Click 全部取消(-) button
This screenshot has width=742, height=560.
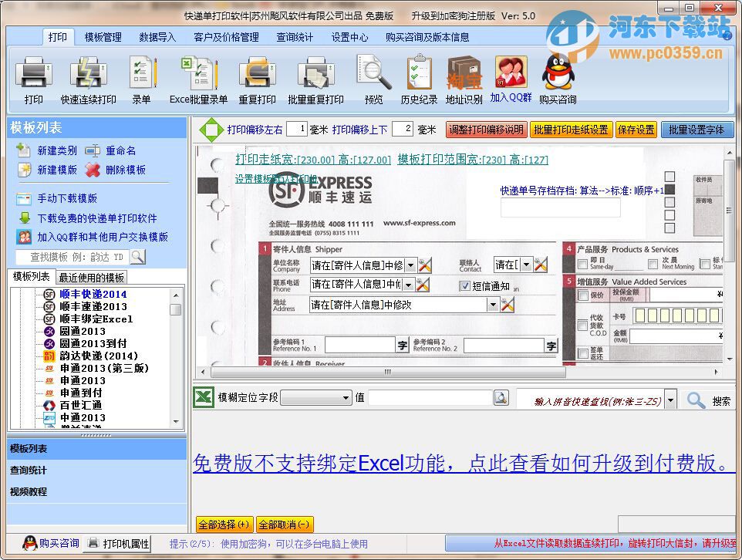click(284, 525)
